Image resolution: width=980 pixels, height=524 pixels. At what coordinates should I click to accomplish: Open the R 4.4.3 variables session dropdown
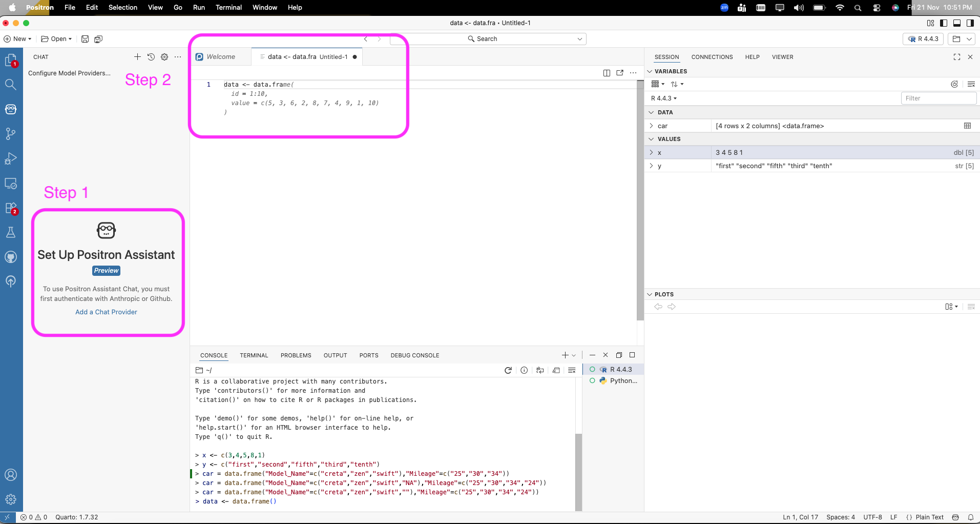tap(664, 98)
